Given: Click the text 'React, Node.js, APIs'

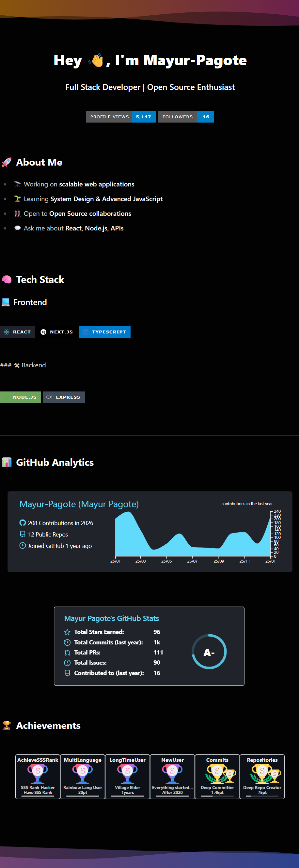Looking at the screenshot, I should click(x=94, y=228).
